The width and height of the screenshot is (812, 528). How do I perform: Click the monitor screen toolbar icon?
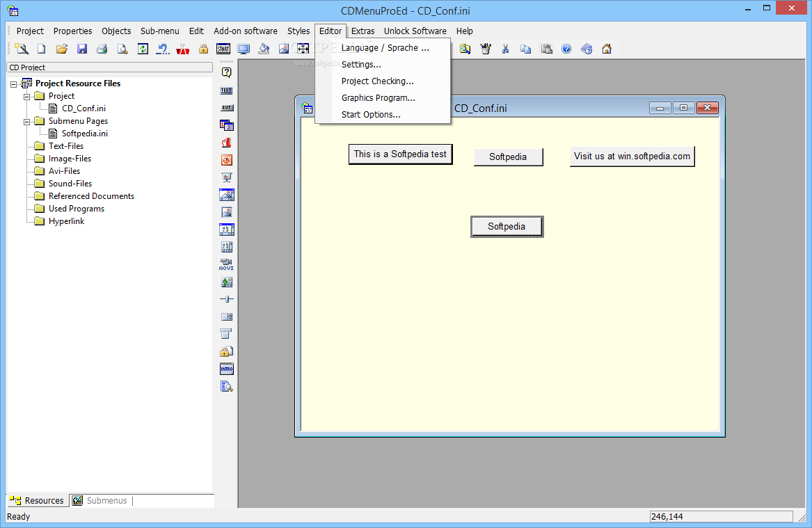coord(244,49)
